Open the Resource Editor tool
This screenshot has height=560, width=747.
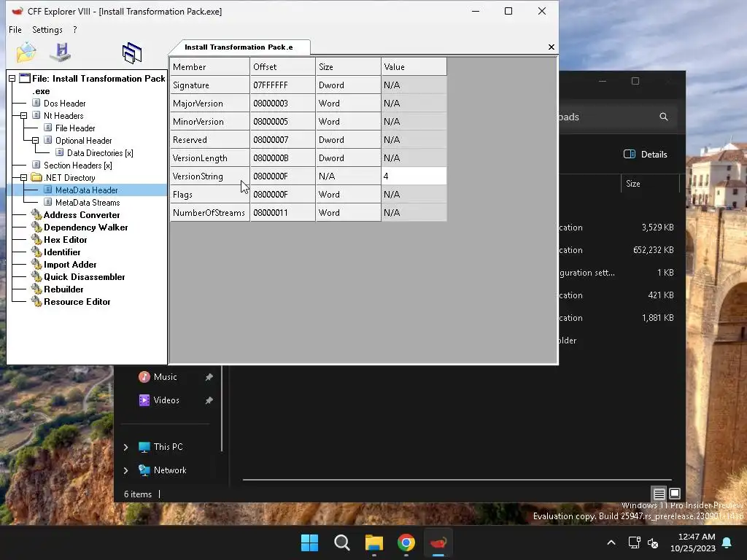point(77,301)
